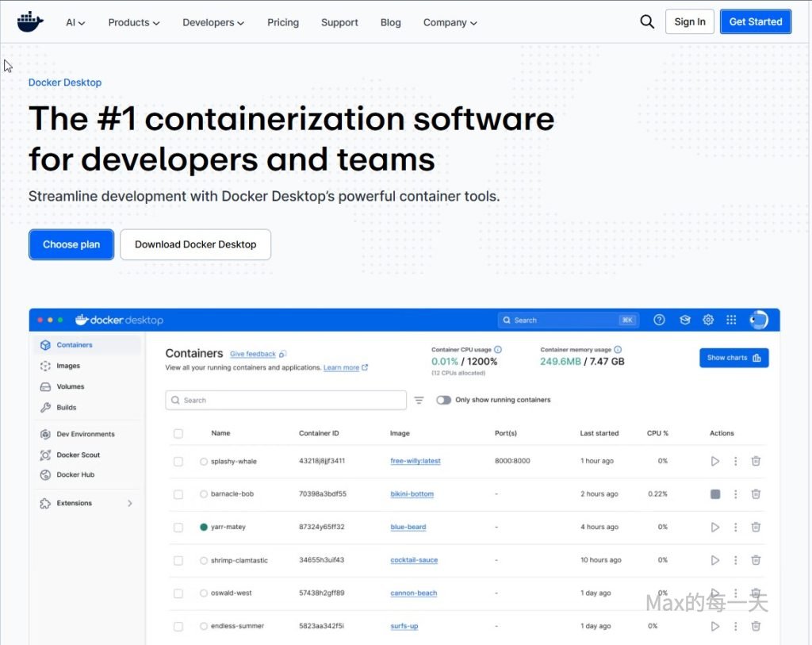Expand the Products dropdown menu
This screenshot has width=812, height=645.
coord(133,22)
